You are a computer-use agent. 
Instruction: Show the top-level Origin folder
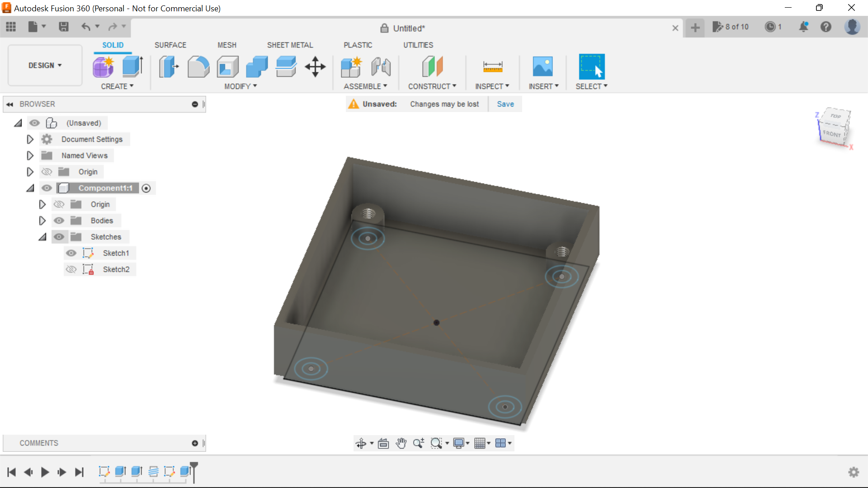47,172
